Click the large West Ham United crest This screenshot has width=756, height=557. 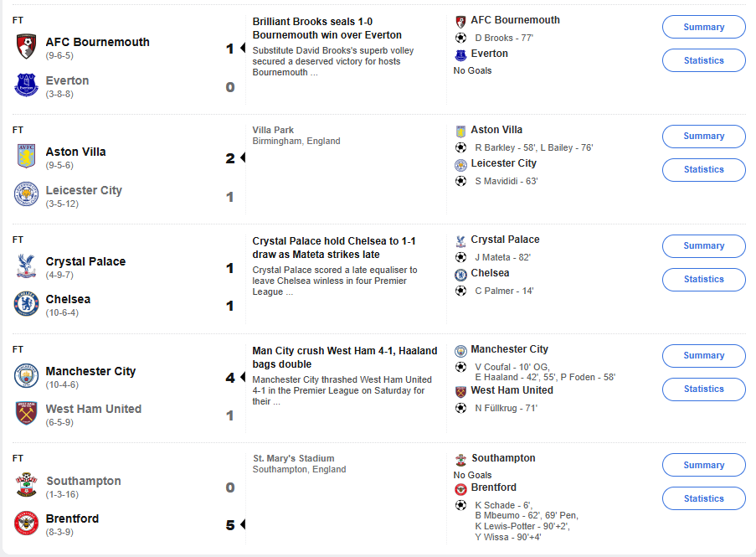(26, 413)
